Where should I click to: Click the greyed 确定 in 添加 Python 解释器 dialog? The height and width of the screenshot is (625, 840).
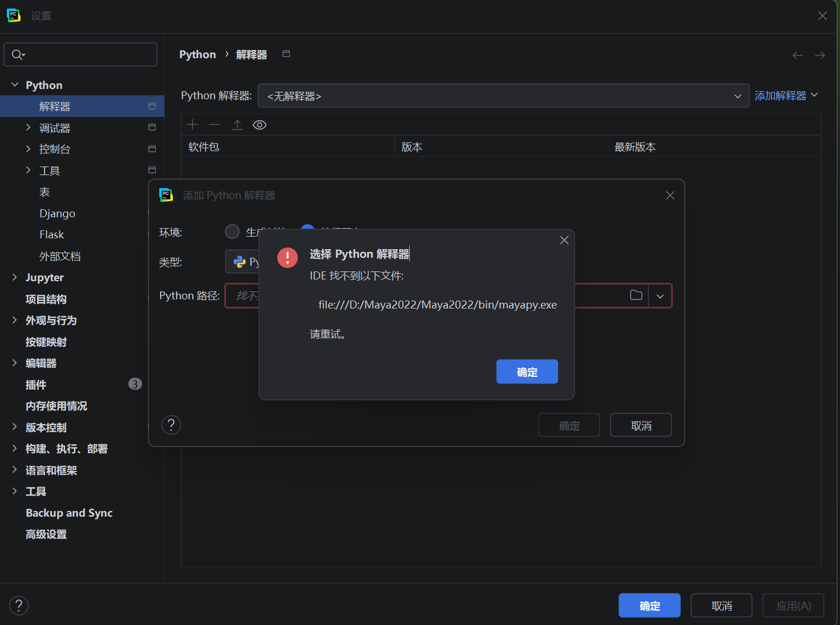(x=569, y=425)
